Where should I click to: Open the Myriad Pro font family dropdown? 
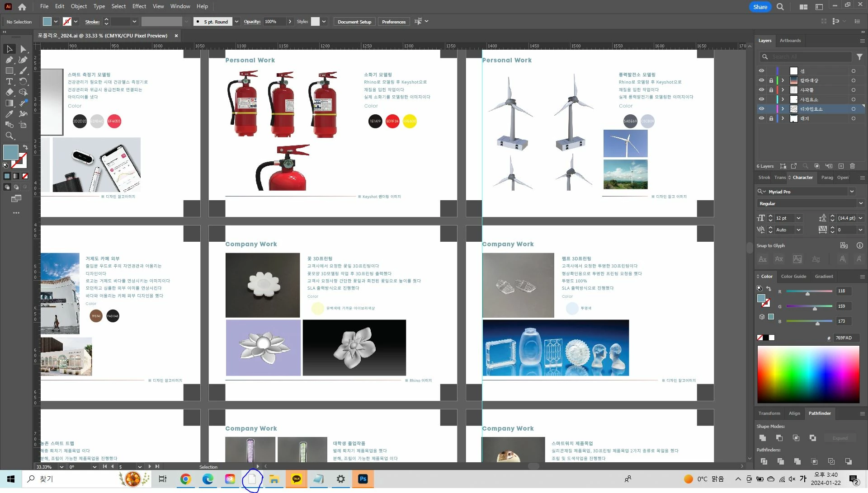click(852, 192)
